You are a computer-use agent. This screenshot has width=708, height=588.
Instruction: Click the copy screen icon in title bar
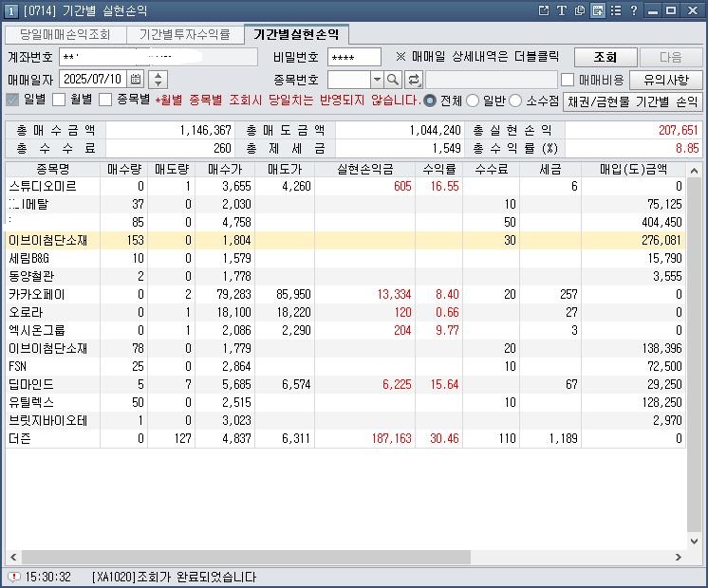click(580, 10)
